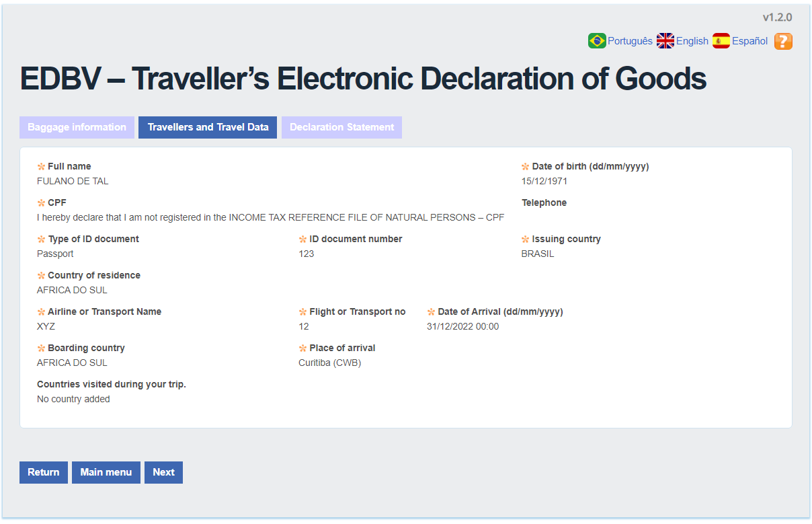Click the required asterisk beside Full name
Screen dimensions: 812x524
(x=42, y=167)
